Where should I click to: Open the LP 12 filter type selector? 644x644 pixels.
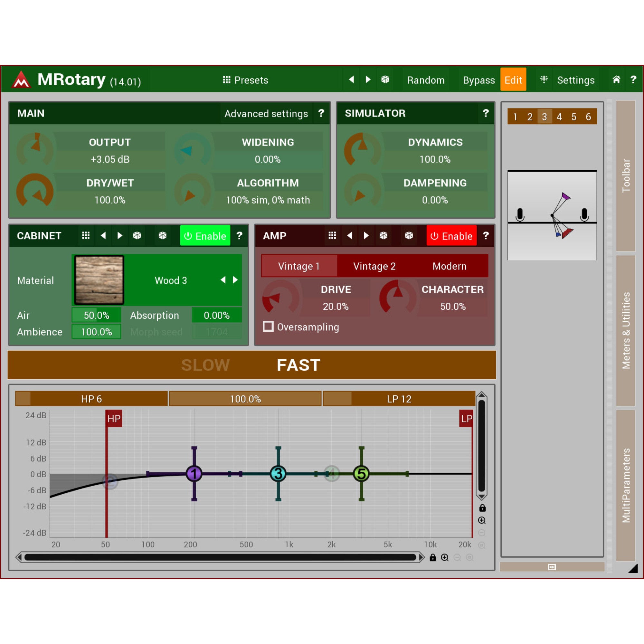coord(399,399)
